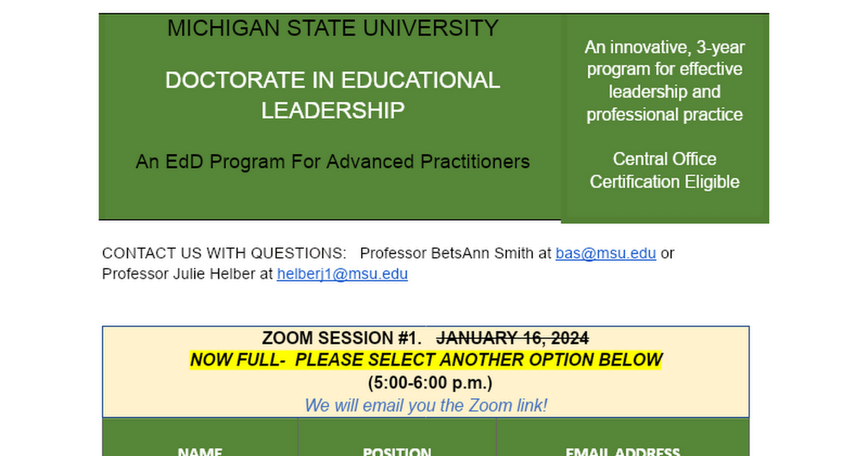
Task: Click the MICHIGAN STATE UNIVERSITY heading
Action: click(x=333, y=28)
